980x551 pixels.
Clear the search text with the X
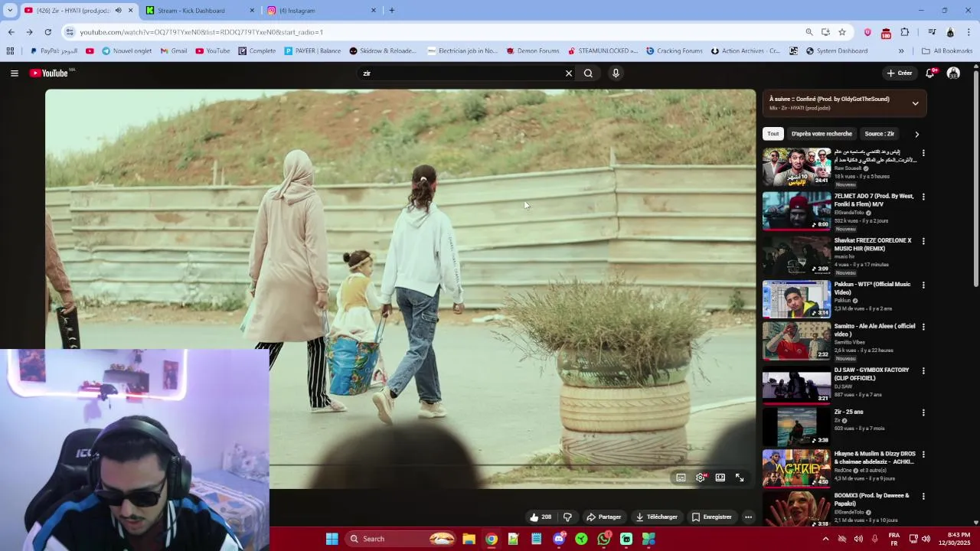pos(569,73)
